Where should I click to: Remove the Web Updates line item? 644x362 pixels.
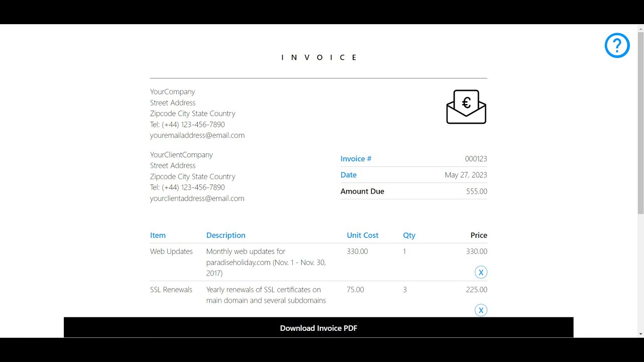tap(480, 273)
